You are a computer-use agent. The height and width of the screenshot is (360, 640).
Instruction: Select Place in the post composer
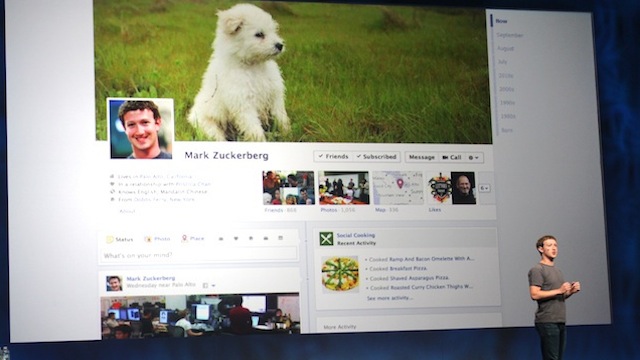tap(193, 238)
